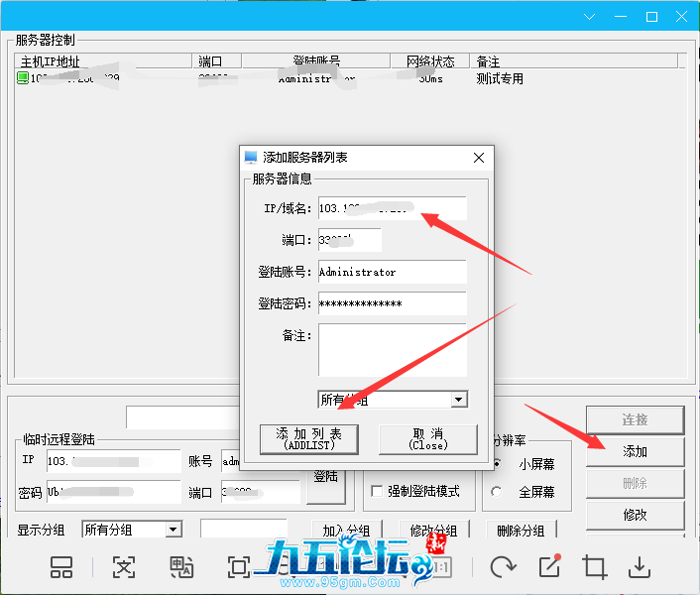Image resolution: width=700 pixels, height=595 pixels.
Task: Click the download save icon
Action: [x=641, y=566]
